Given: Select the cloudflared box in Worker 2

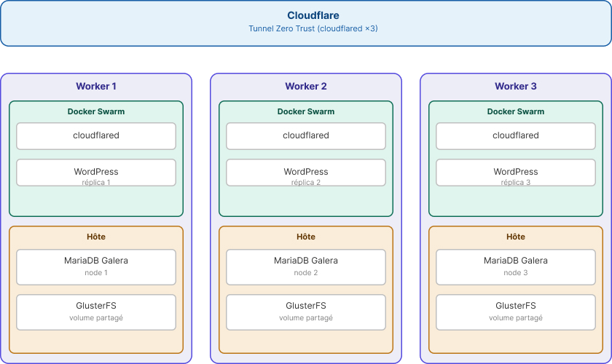Looking at the screenshot, I should point(305,135).
